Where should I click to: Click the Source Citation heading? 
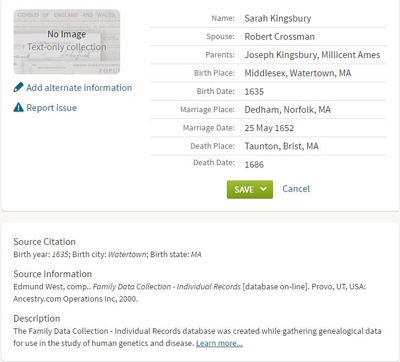(44, 242)
